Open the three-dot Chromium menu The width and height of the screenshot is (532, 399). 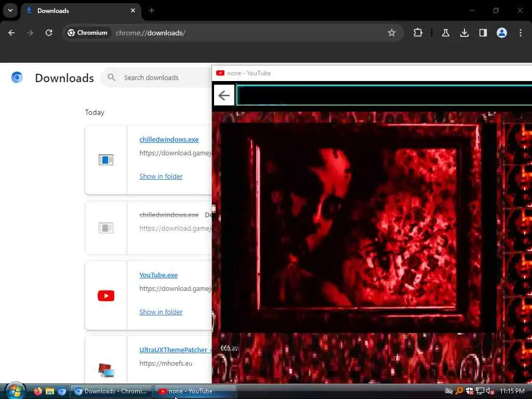[x=521, y=33]
